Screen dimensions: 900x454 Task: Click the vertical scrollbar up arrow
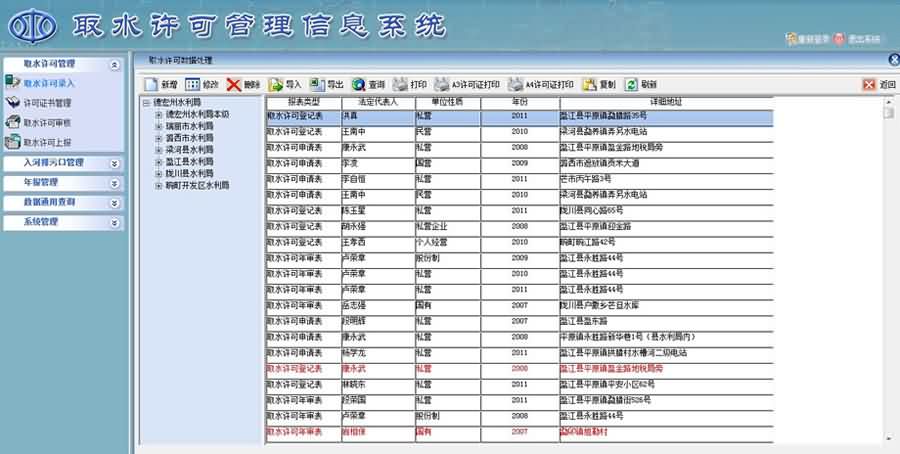(x=888, y=101)
